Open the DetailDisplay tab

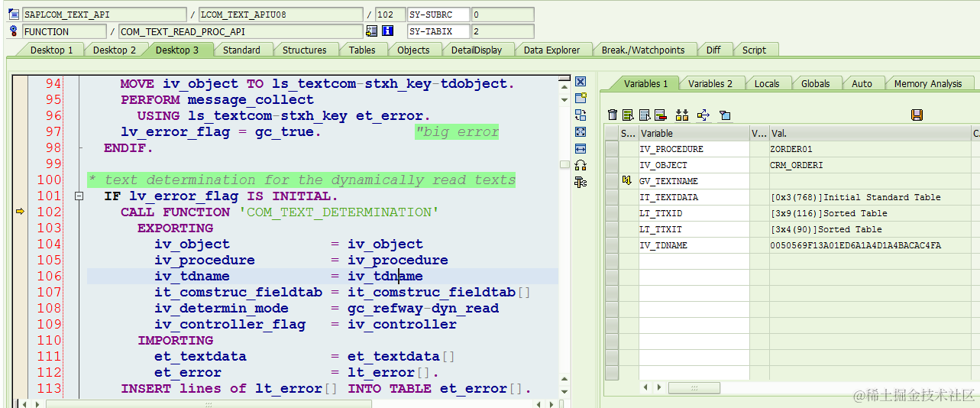(477, 50)
